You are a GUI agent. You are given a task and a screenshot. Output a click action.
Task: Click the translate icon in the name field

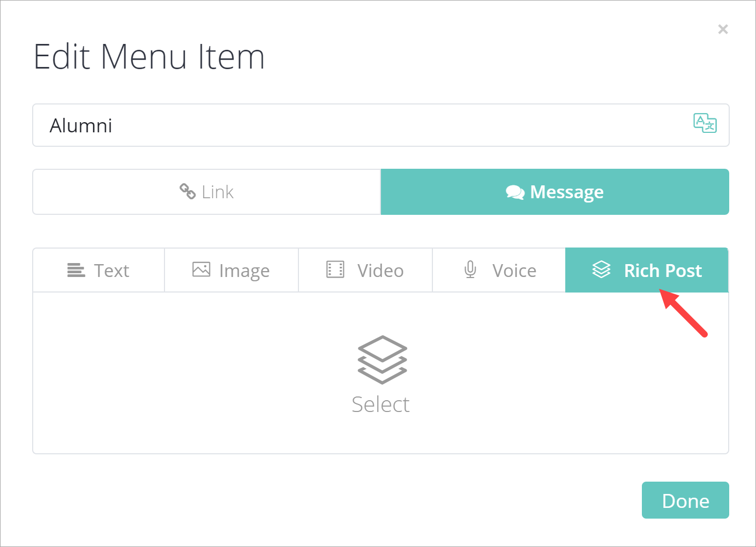pos(705,123)
